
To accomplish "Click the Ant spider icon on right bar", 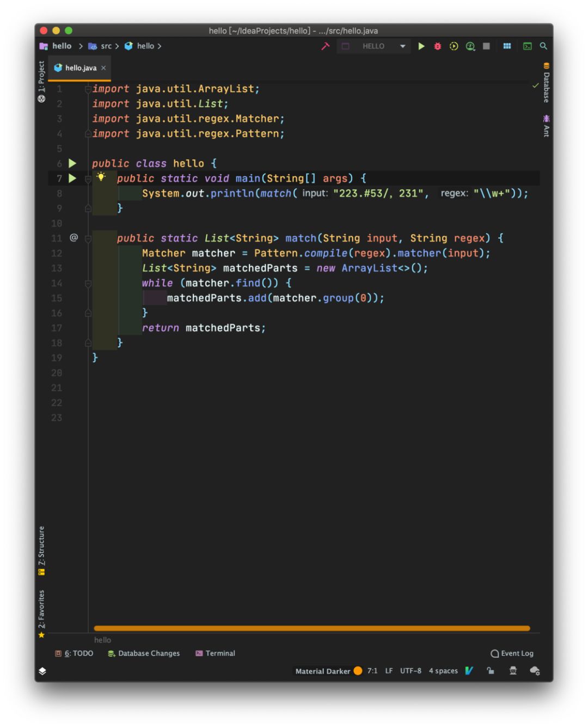I will [x=546, y=118].
